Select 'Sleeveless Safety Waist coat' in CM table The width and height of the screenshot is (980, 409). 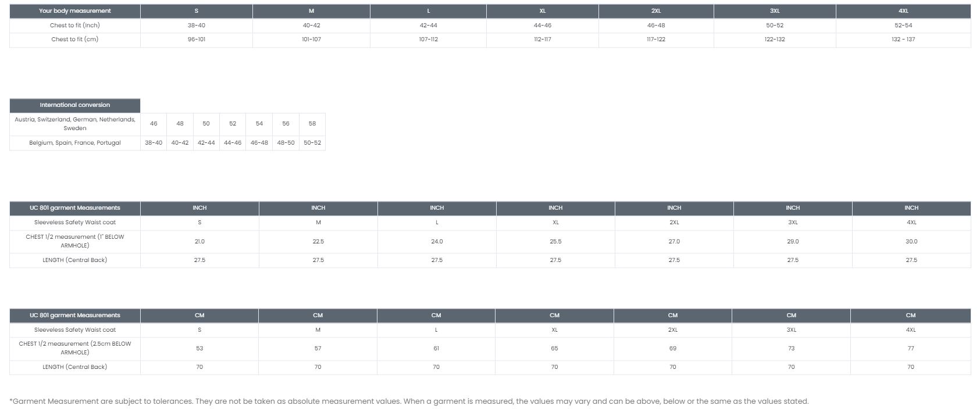point(75,330)
